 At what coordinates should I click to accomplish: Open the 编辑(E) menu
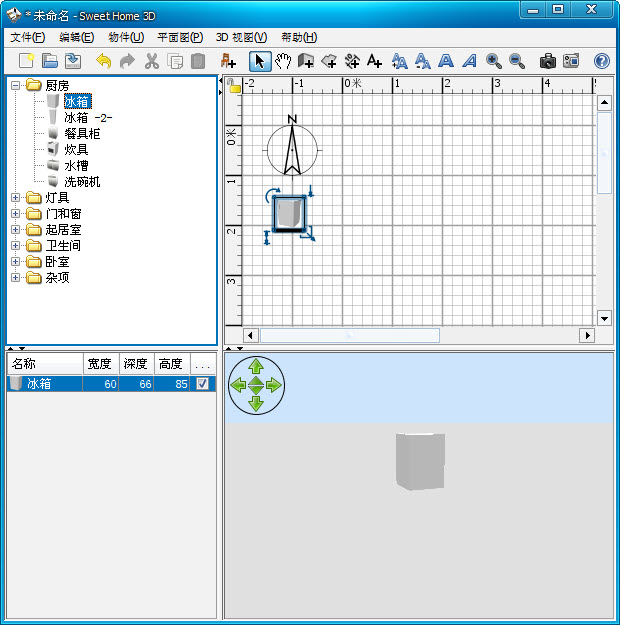click(x=77, y=37)
